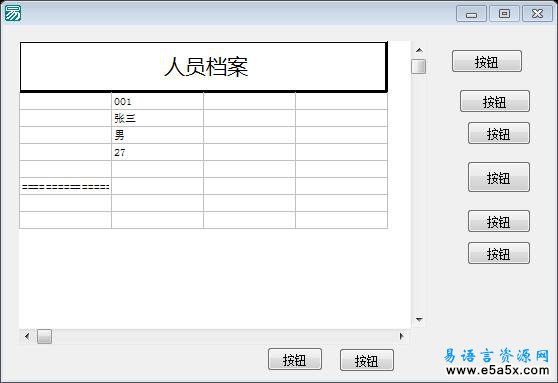Minimize the window
Image resolution: width=558 pixels, height=383 pixels.
471,14
